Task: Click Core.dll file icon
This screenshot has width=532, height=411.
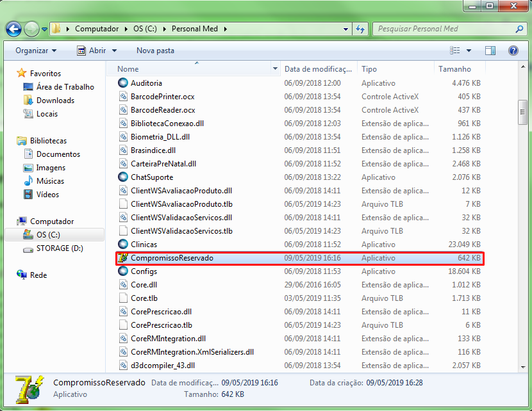Action: point(123,285)
